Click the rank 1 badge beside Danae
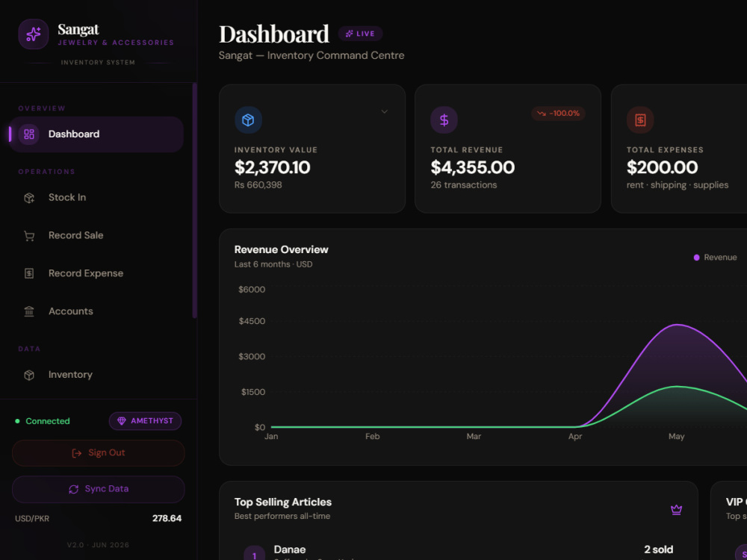The image size is (747, 560). (255, 554)
